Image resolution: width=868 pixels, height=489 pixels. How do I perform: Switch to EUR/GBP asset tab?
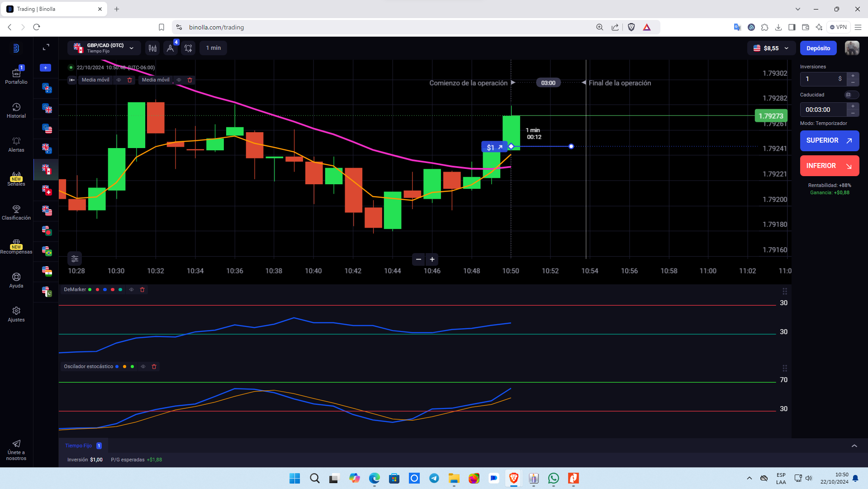click(47, 109)
